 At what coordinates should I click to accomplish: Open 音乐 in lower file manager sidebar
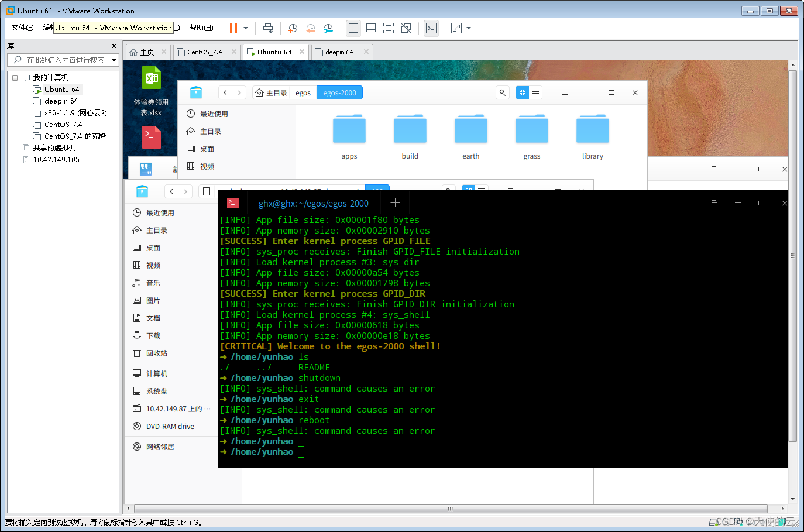(171, 283)
